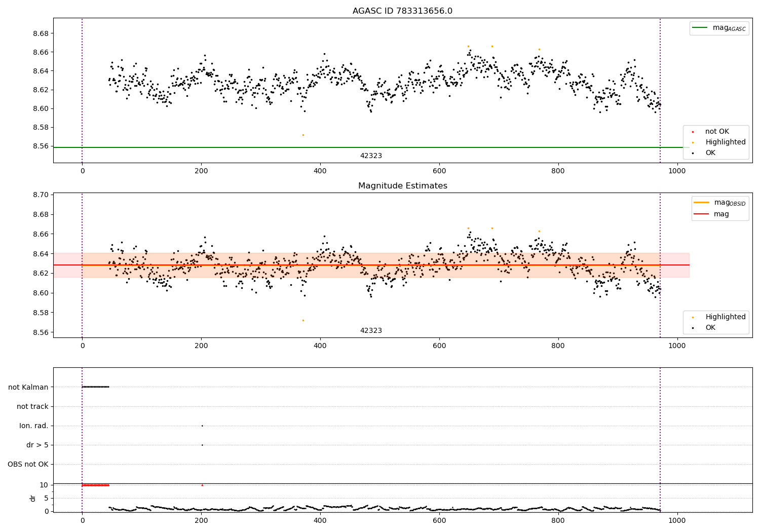This screenshot has width=760, height=532.
Task: Click the '200' x-tick below the bottom plot
Action: [x=201, y=520]
